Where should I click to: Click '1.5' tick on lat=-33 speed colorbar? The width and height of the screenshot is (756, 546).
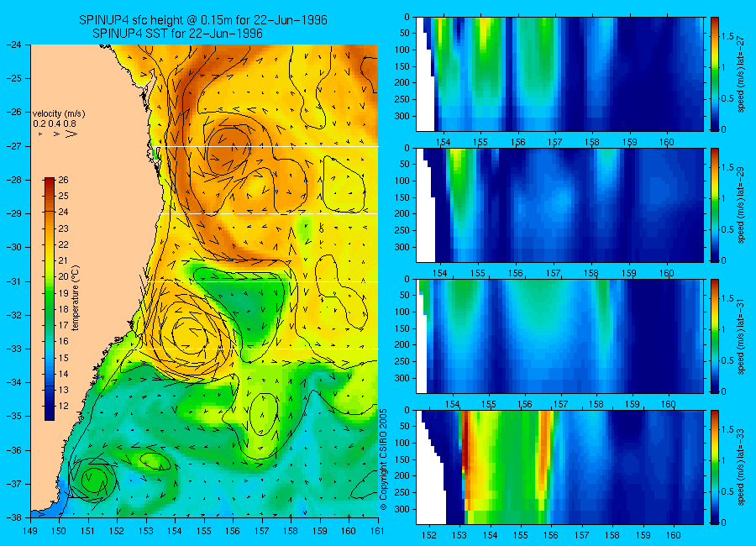point(728,429)
